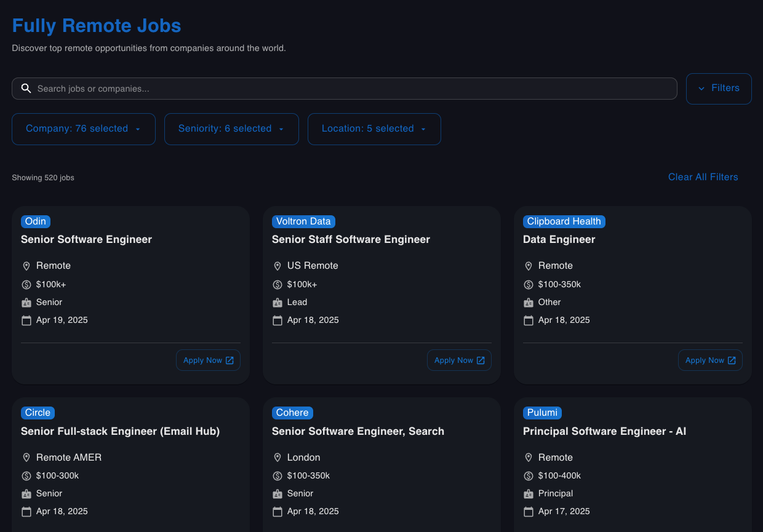Click location pin icon on Pulumi card
The image size is (763, 532).
click(x=529, y=458)
